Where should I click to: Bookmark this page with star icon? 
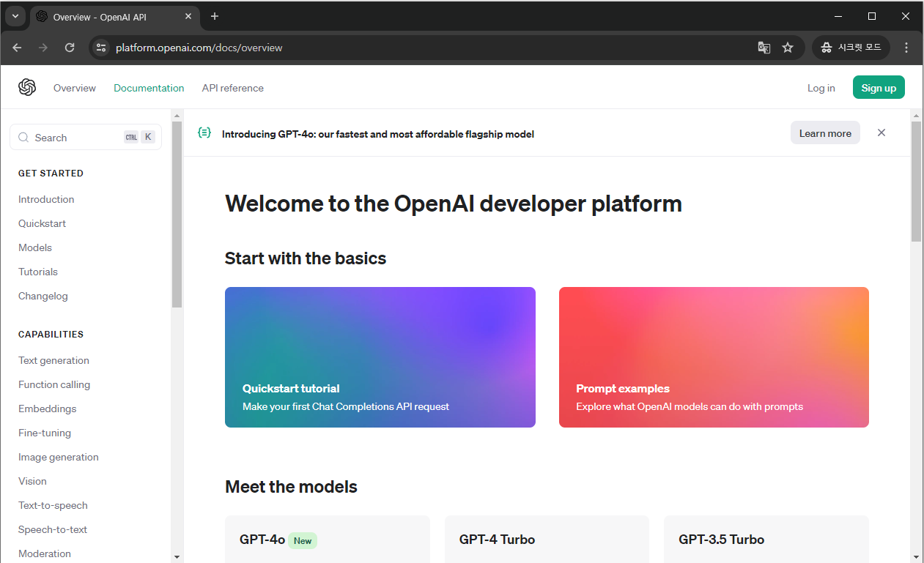[788, 48]
